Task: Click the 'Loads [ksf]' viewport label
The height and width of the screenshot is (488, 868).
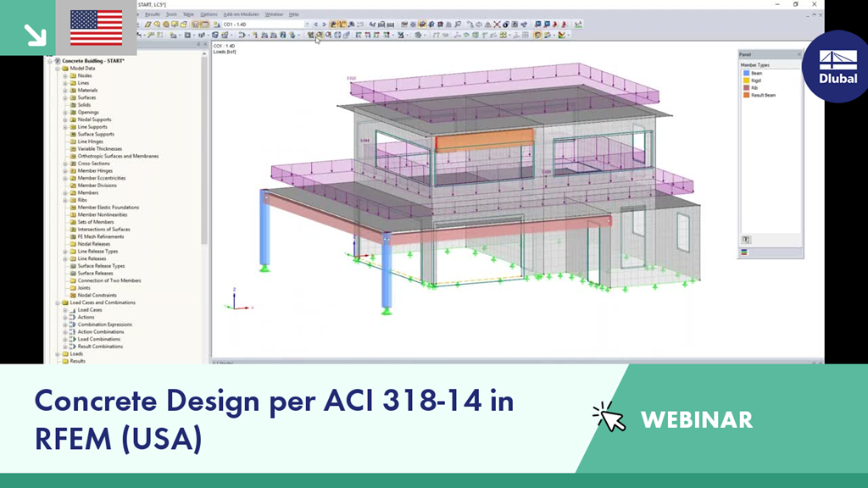Action: [x=225, y=52]
